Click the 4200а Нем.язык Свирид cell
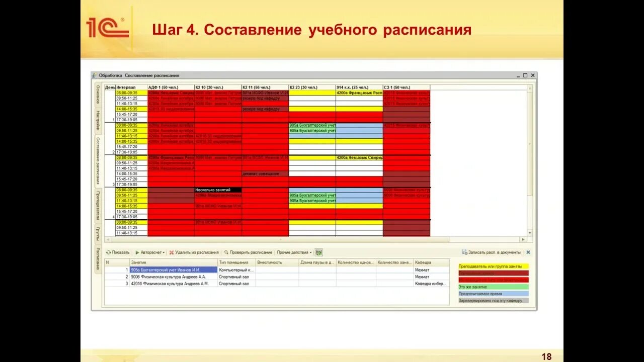Viewport: 644px width, 362px height. [x=359, y=157]
